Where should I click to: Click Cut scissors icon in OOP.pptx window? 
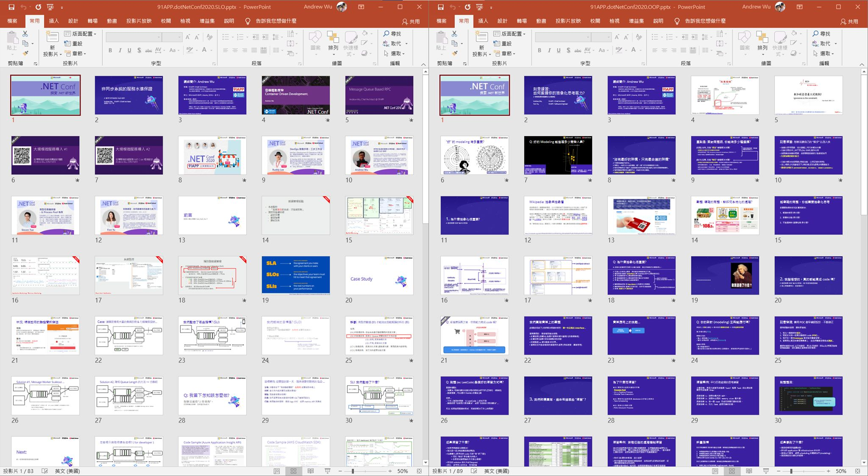click(454, 34)
